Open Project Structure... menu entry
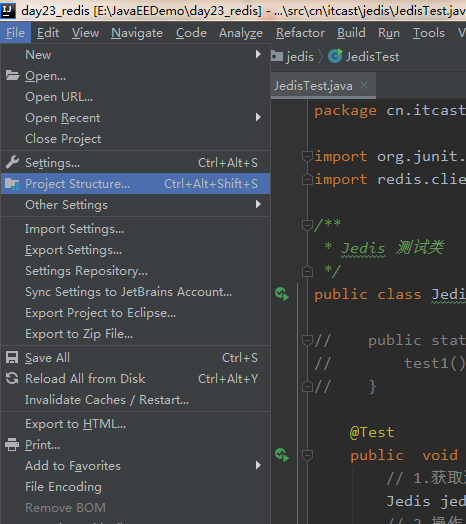466x524 pixels. (135, 183)
